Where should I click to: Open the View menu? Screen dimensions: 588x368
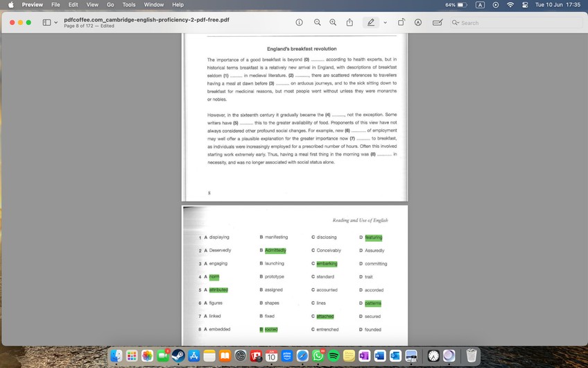click(92, 5)
